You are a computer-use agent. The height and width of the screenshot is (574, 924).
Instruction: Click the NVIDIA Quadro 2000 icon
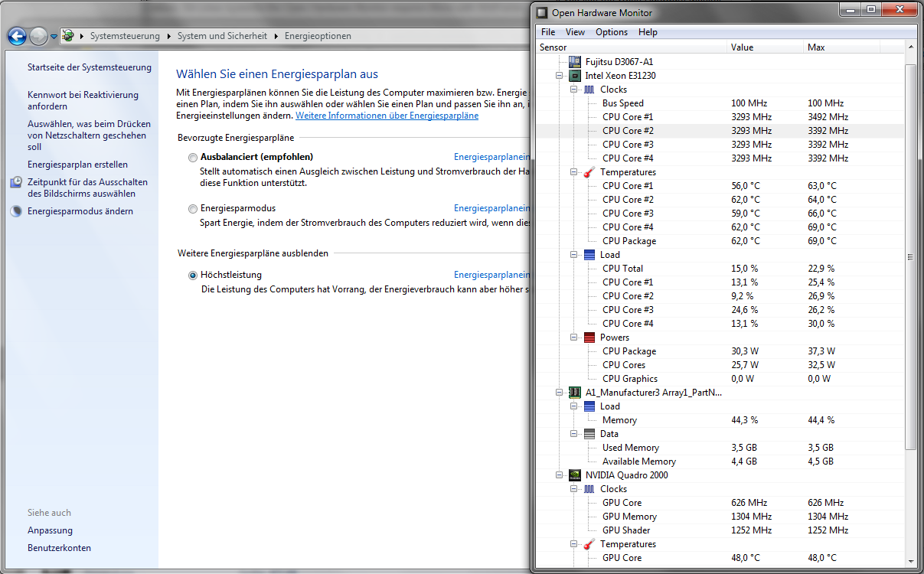575,475
